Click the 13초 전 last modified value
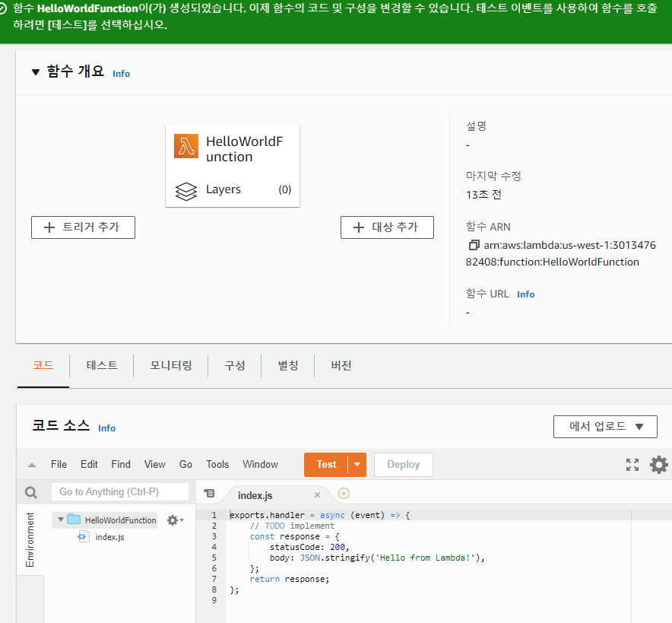This screenshot has height=623, width=672. pyautogui.click(x=483, y=195)
